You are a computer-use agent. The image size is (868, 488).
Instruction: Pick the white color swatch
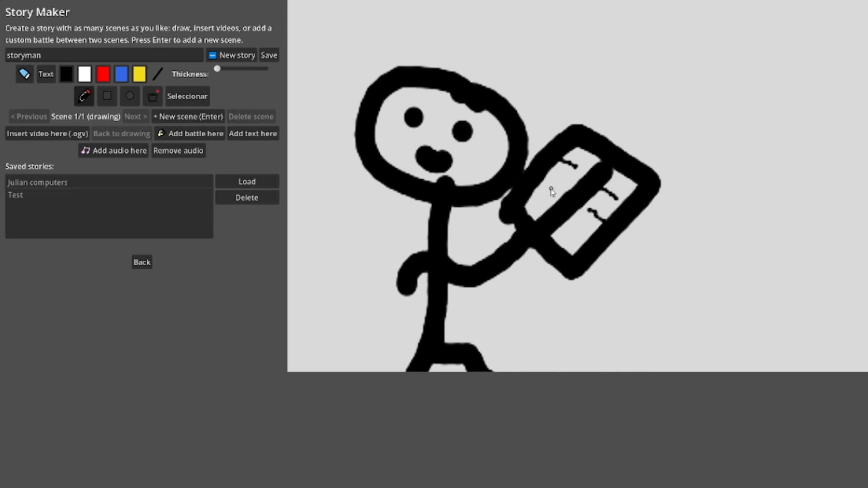(85, 74)
